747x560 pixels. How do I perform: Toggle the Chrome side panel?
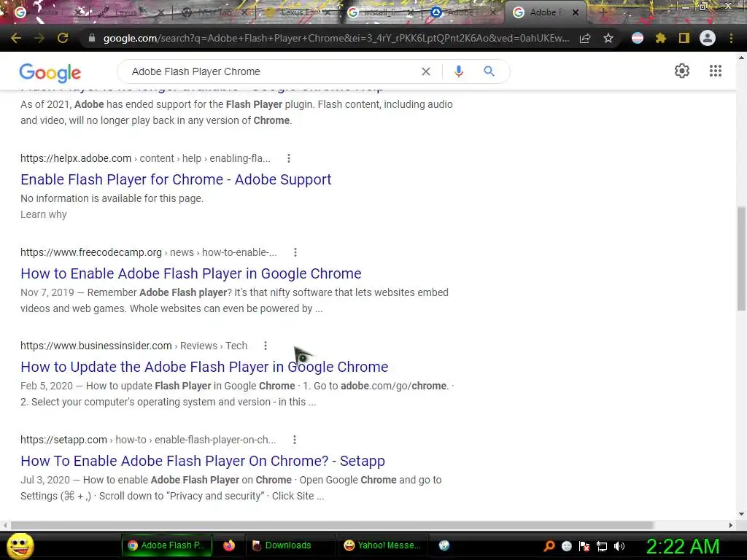coord(684,38)
